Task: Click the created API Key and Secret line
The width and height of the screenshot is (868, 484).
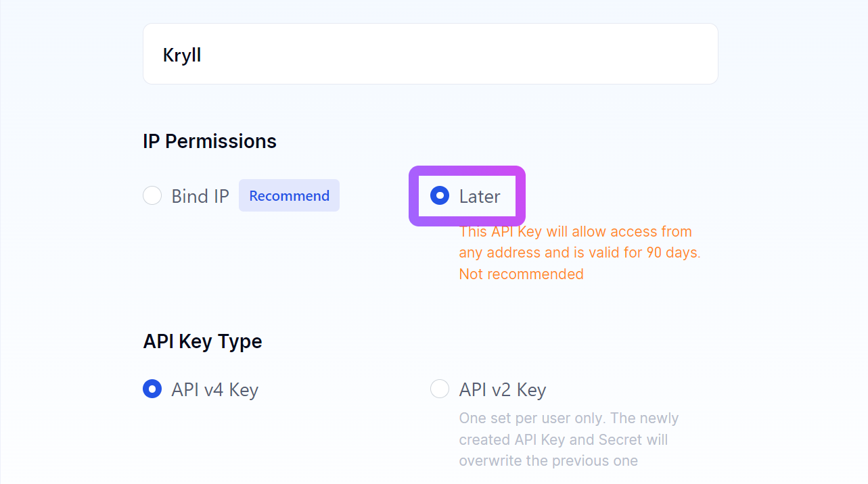Action: [564, 439]
